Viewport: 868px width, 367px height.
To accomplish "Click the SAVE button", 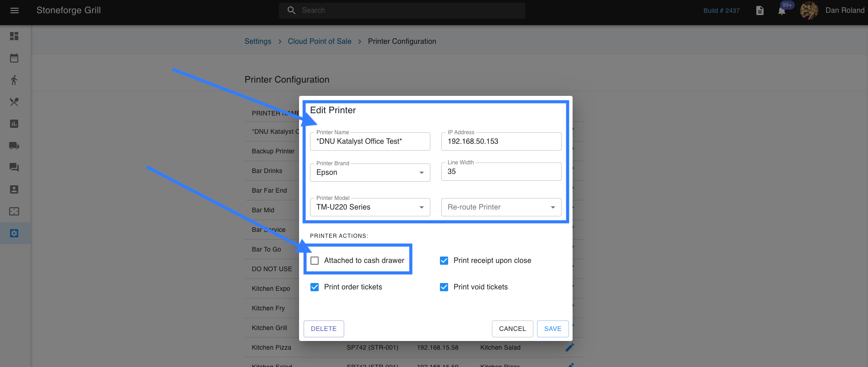I will 553,329.
